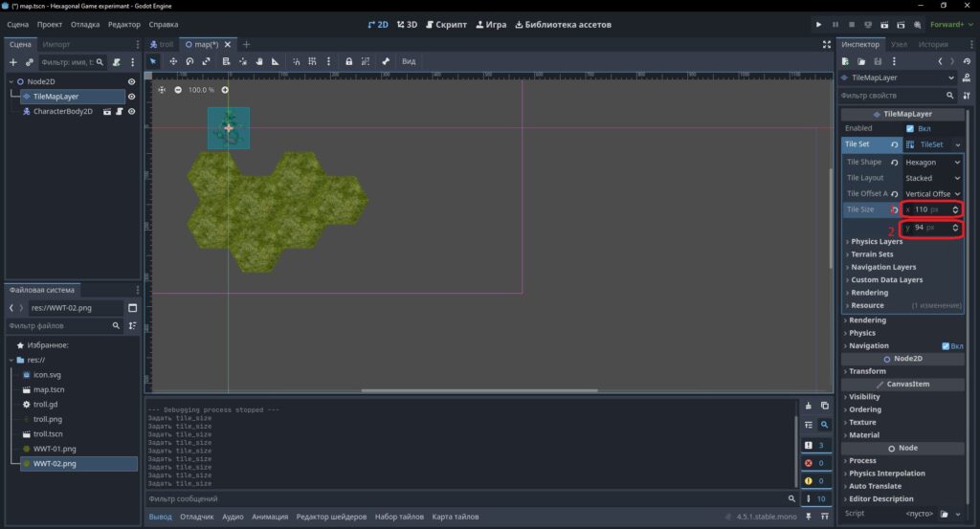The image size is (980, 529).
Task: Click the lock selected node icon
Action: click(348, 61)
